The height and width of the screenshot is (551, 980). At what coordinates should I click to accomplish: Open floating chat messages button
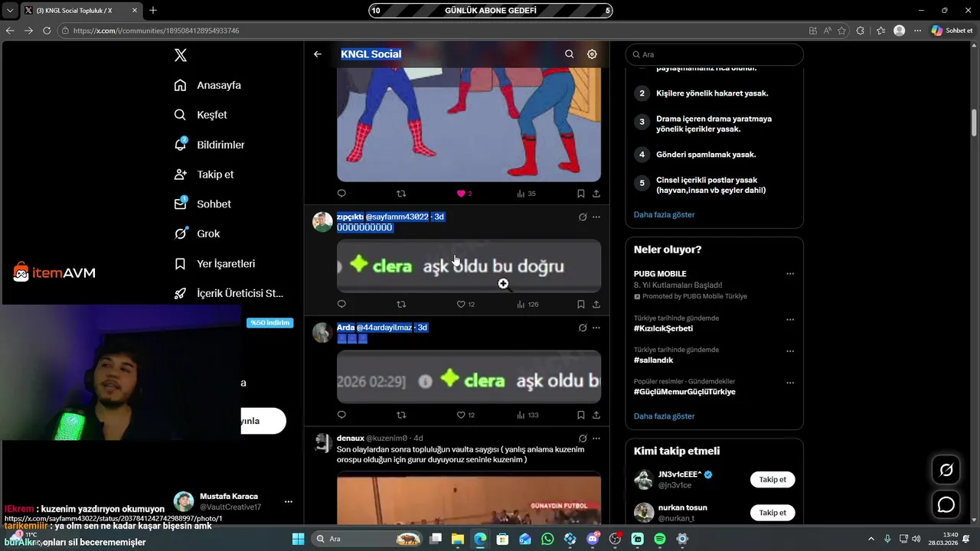click(x=946, y=504)
